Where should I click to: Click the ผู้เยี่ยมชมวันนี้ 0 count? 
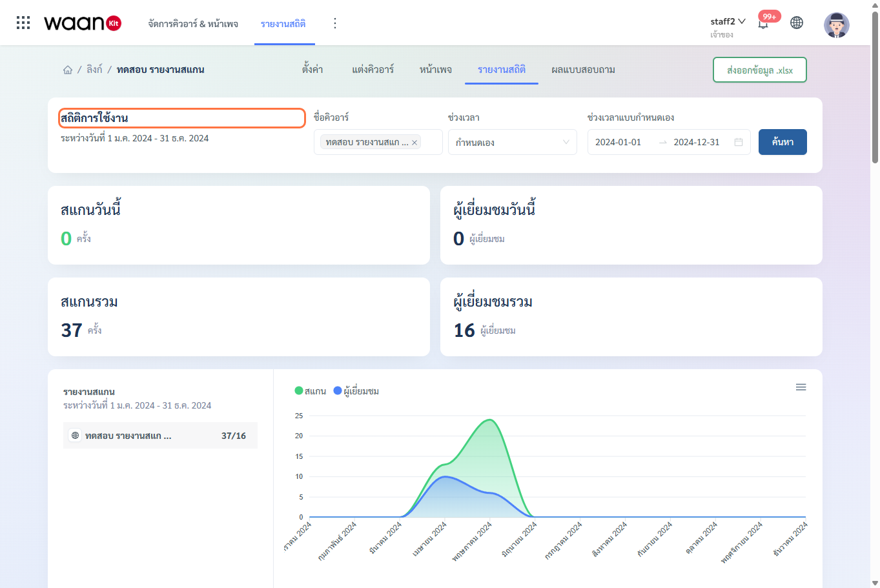click(x=458, y=239)
